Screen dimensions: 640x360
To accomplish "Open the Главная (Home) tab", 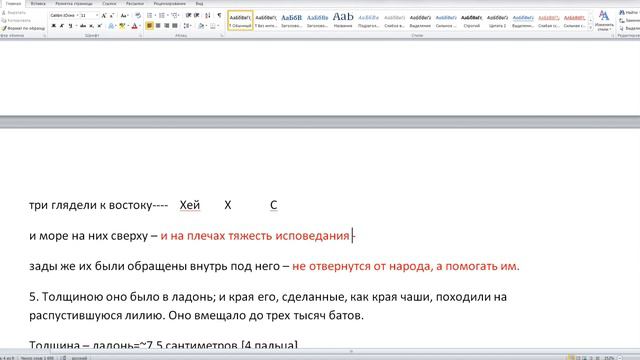I will click(13, 4).
